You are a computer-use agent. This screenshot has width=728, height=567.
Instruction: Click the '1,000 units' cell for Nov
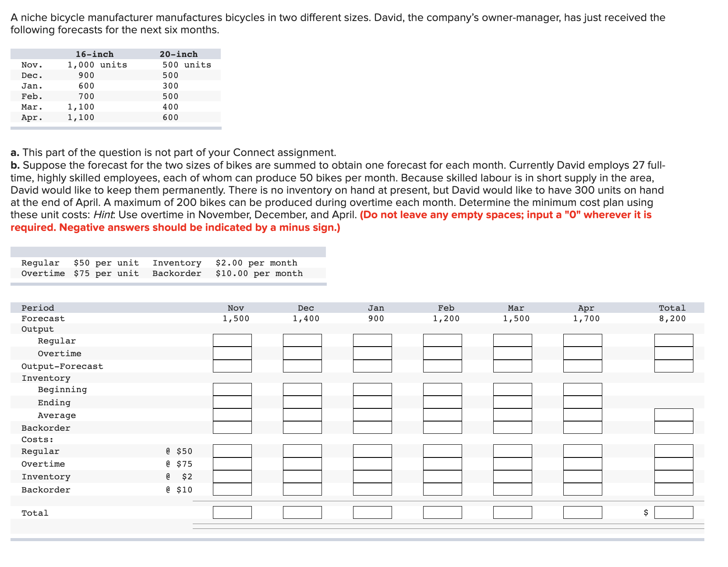(x=97, y=65)
